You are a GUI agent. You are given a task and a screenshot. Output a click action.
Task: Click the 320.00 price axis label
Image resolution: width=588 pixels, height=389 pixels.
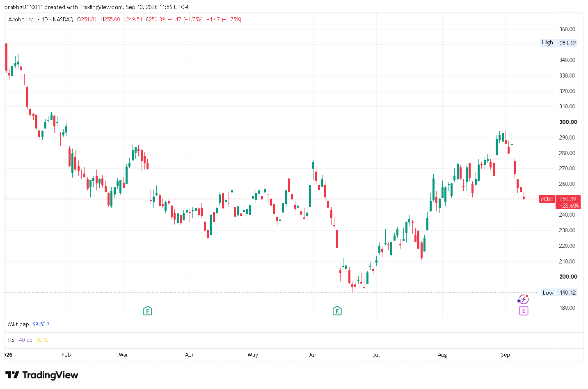pos(567,91)
